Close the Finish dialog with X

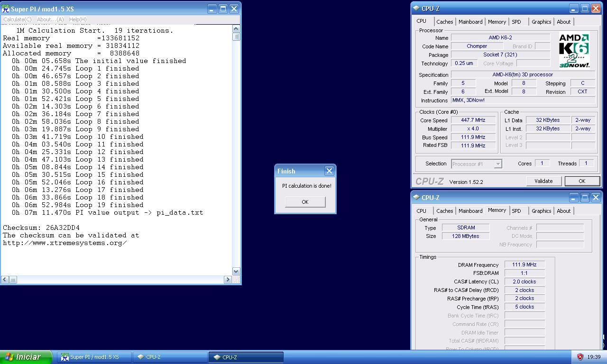[329, 171]
